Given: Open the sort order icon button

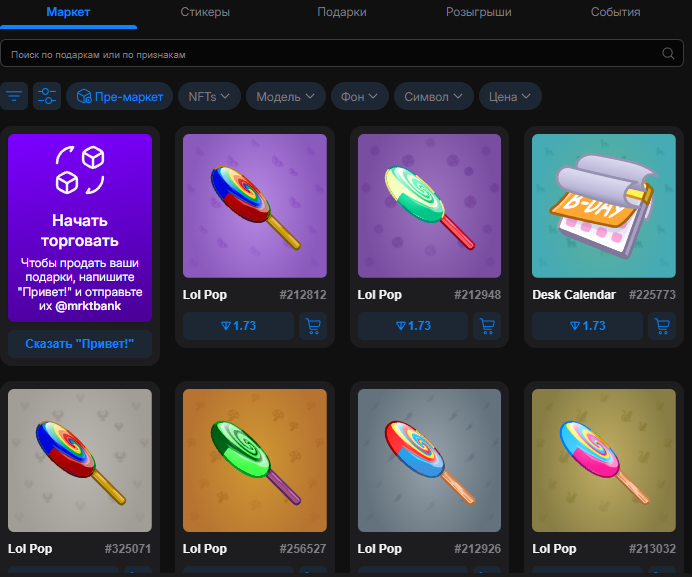Looking at the screenshot, I should point(14,96).
